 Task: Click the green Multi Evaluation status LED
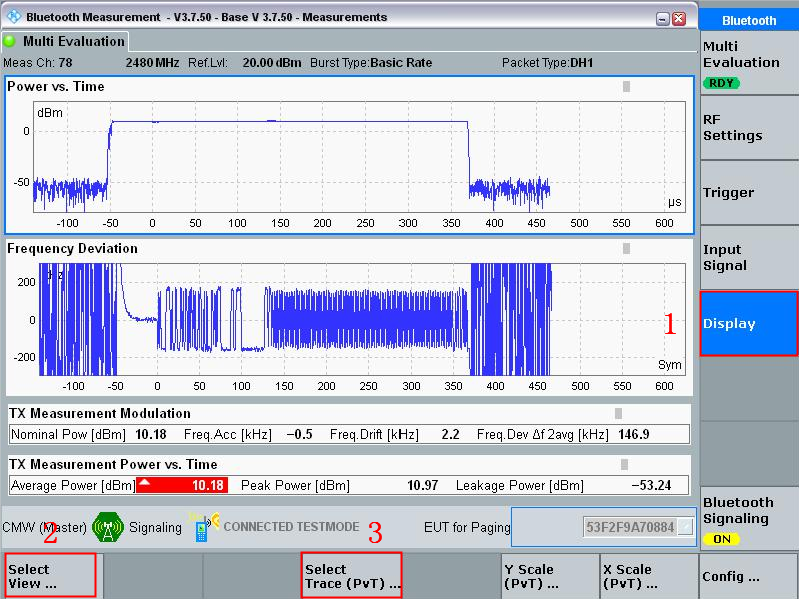[9, 41]
